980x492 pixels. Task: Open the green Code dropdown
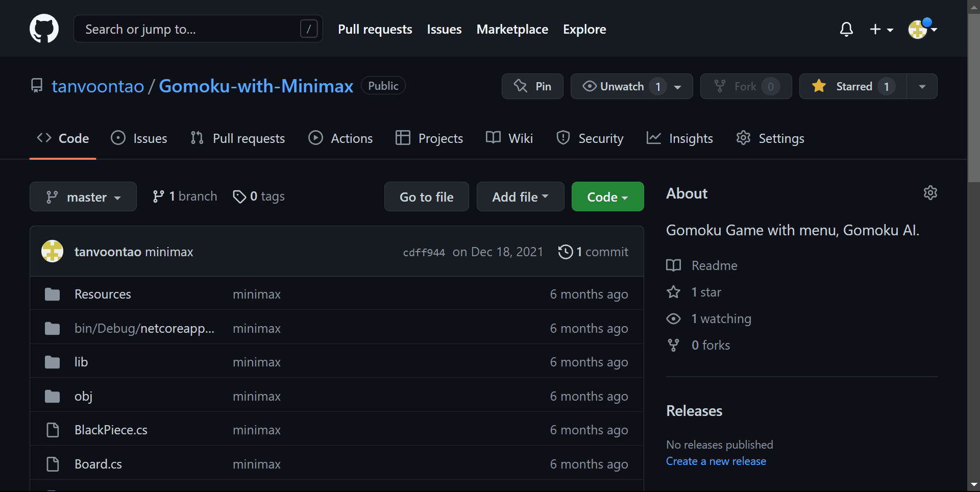[x=608, y=196]
